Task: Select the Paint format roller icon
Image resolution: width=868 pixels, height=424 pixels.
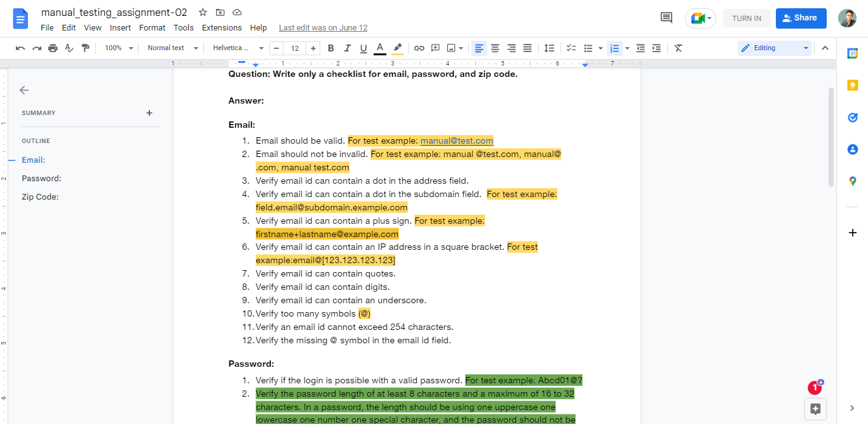Action: [x=85, y=48]
